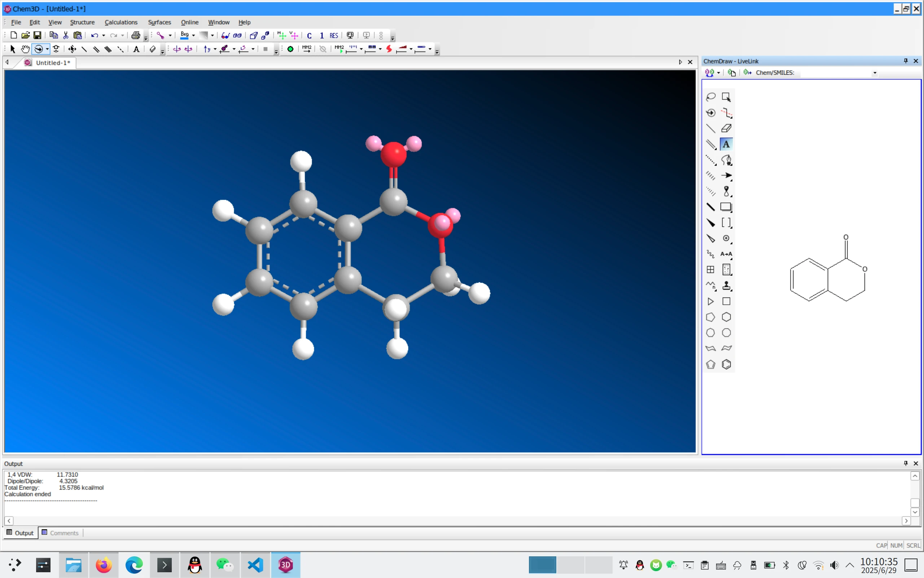Viewport: 924px width, 578px height.
Task: Click the Print icon
Action: (136, 35)
